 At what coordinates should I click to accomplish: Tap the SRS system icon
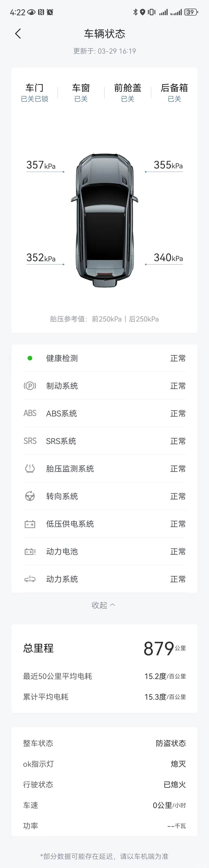(30, 441)
